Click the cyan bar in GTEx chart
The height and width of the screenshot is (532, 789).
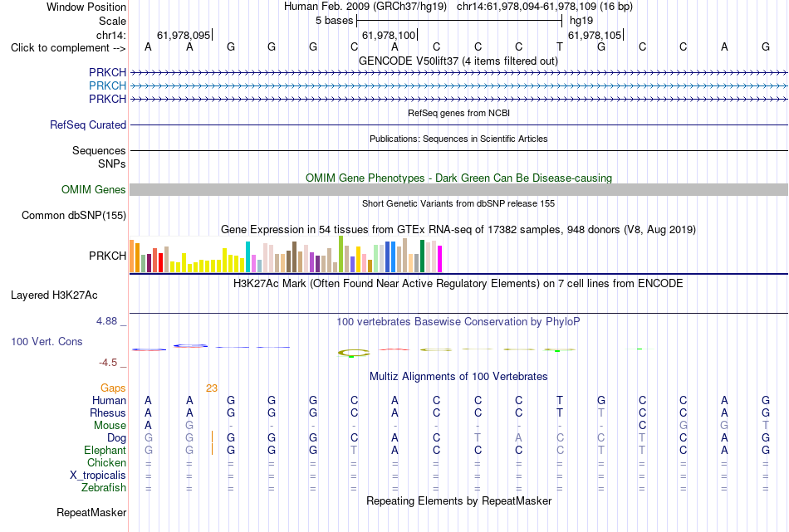point(247,257)
